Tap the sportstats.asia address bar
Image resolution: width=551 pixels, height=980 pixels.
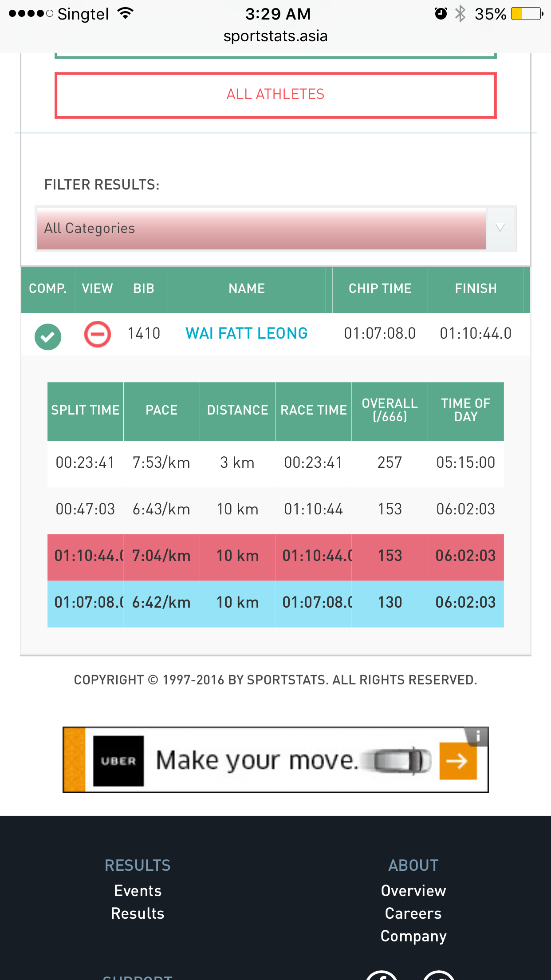pos(275,36)
